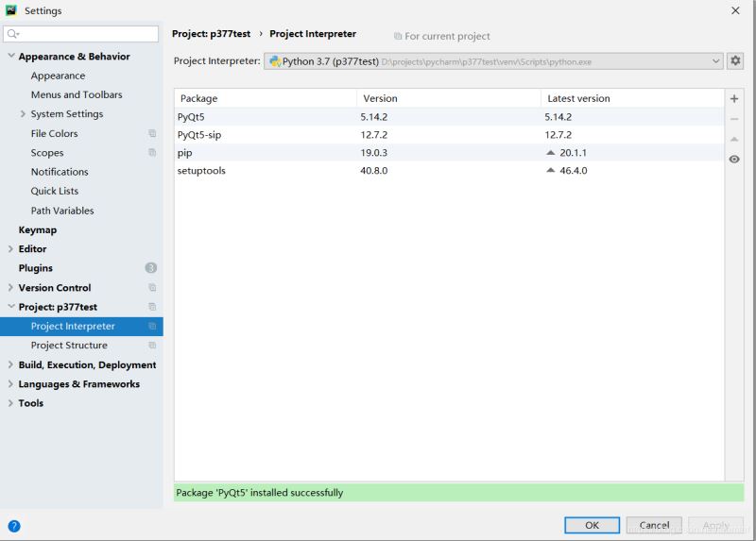Click the Project: p377test breadcrumb
This screenshot has width=756, height=541.
click(x=211, y=34)
